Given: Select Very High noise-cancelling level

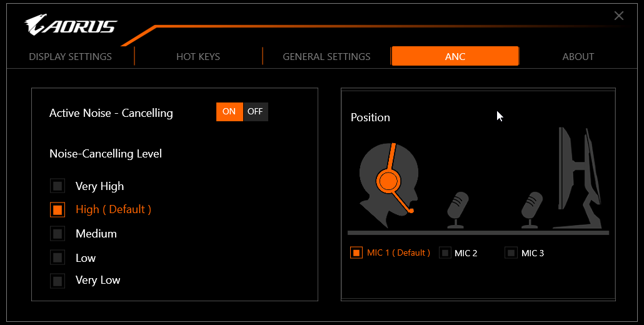Looking at the screenshot, I should 58,186.
